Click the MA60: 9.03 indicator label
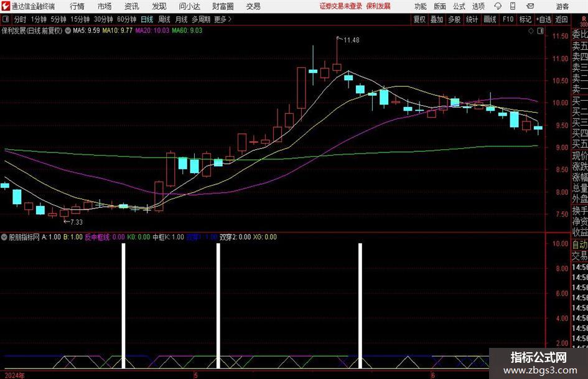This screenshot has width=588, height=379. [x=187, y=30]
